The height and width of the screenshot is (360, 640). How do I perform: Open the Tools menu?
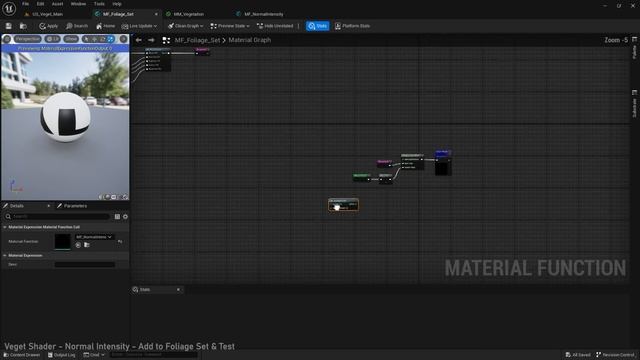(x=99, y=4)
